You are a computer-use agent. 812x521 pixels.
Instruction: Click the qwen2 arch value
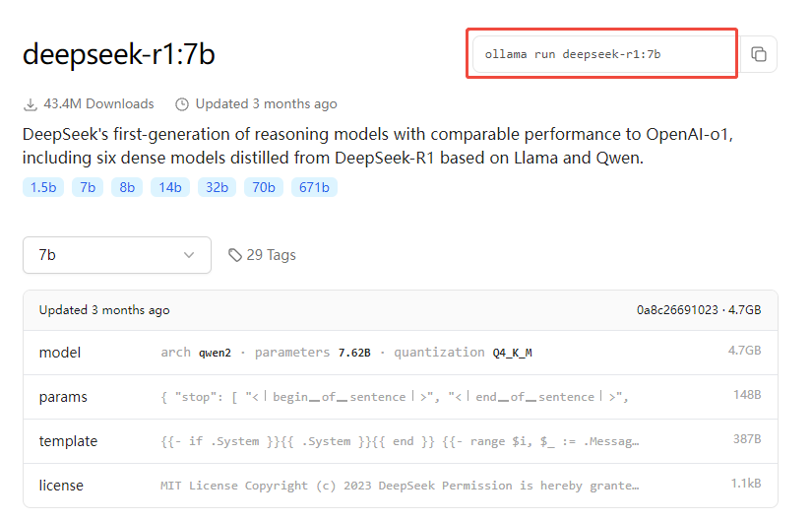coord(215,353)
